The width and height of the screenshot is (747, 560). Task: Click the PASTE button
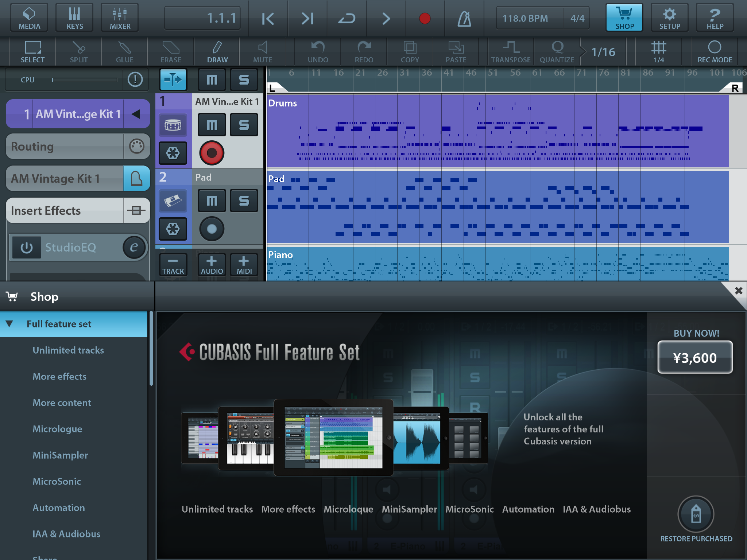[456, 52]
